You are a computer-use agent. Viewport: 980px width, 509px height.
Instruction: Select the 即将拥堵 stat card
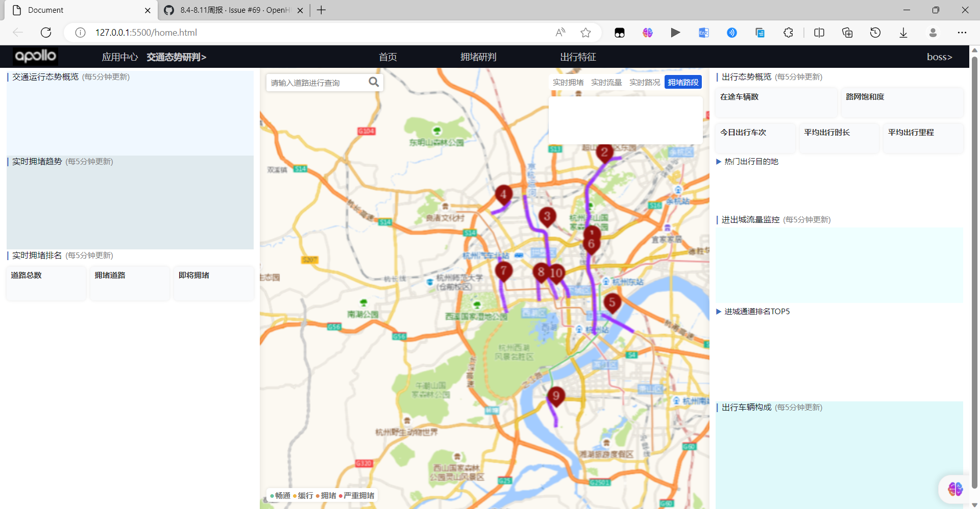click(x=213, y=283)
